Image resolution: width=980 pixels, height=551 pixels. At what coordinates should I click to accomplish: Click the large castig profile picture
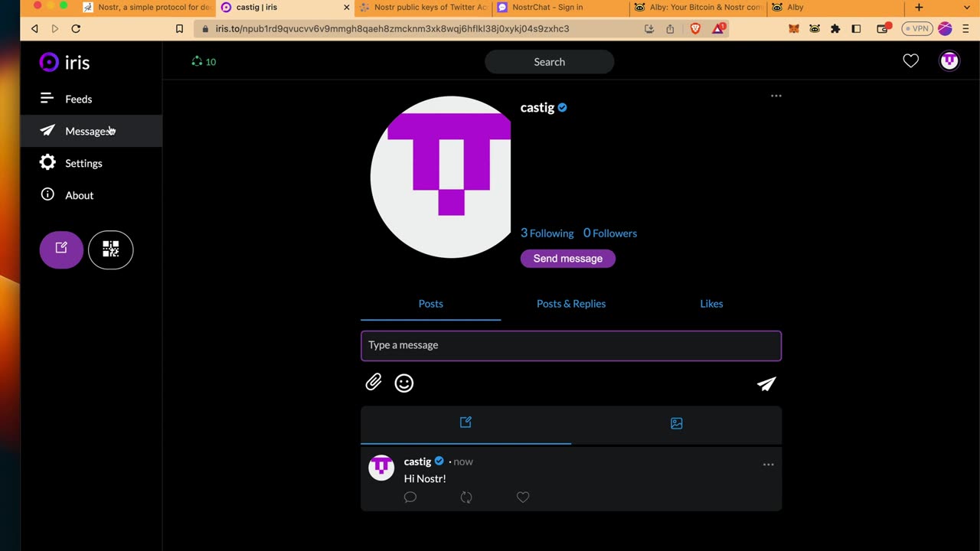(x=441, y=177)
